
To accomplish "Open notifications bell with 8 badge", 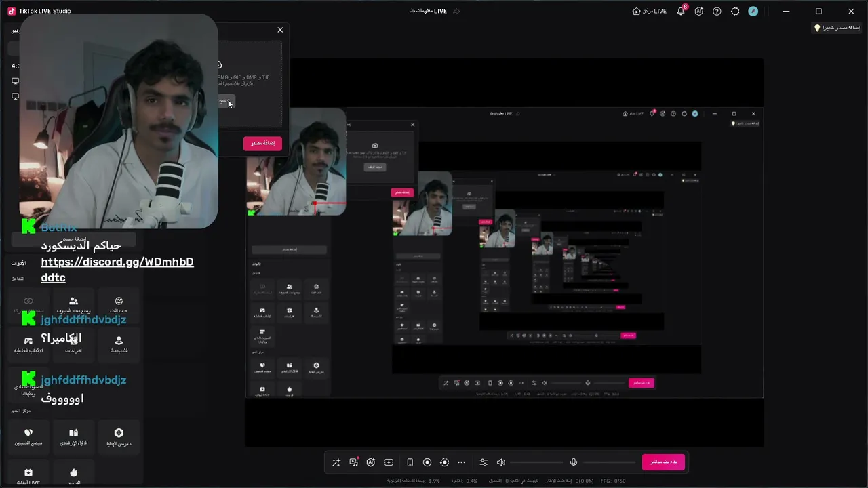I will pyautogui.click(x=681, y=12).
